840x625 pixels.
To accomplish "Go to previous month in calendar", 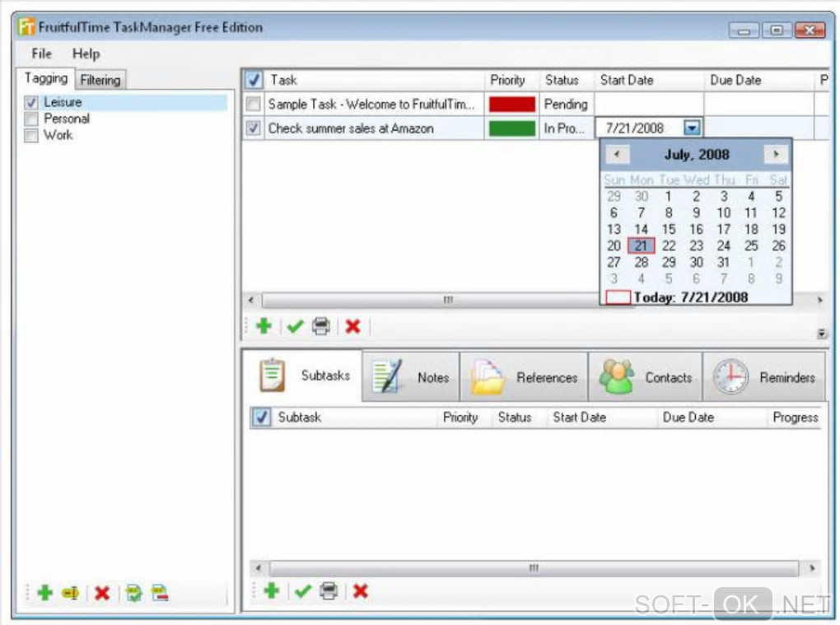I will pos(617,154).
